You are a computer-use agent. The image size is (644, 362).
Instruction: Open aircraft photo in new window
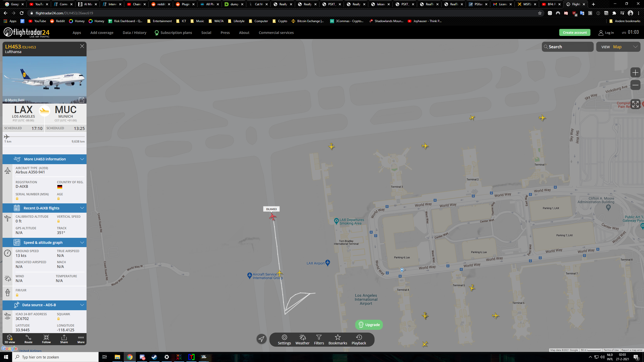82,100
